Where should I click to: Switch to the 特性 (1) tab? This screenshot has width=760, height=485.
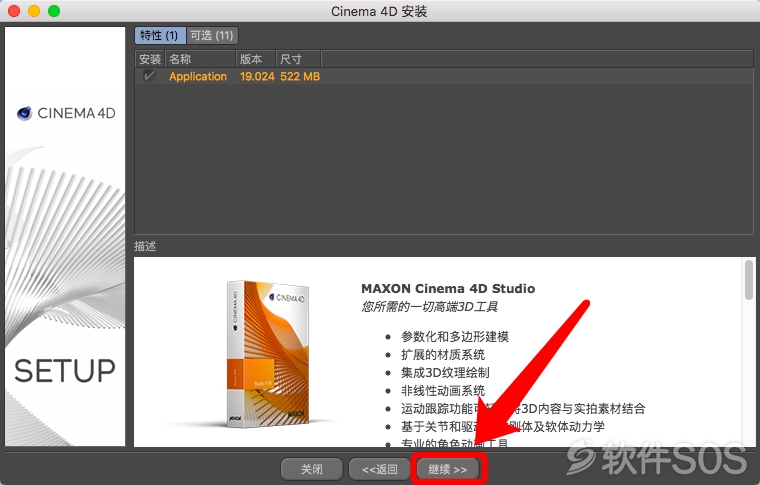point(160,35)
